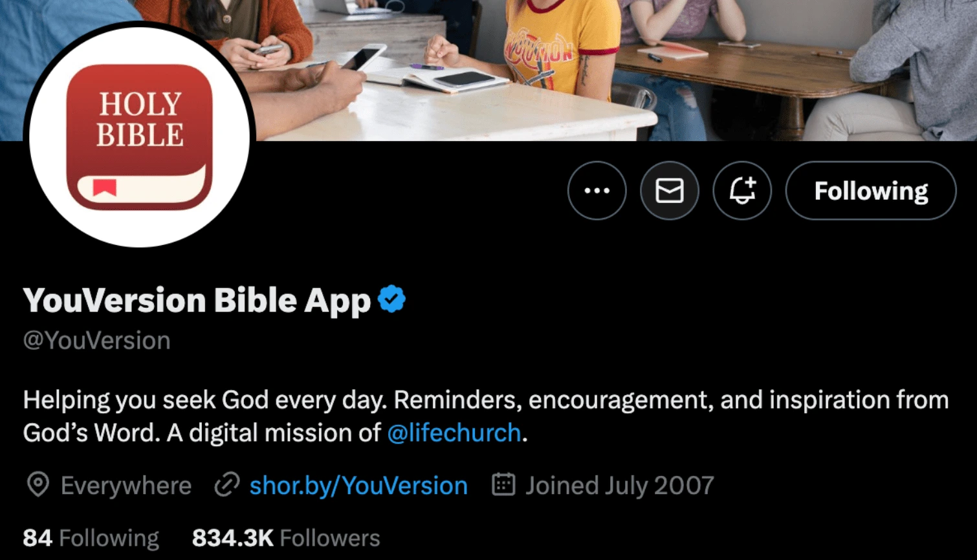Open the @lifechurch mention link

(x=454, y=433)
